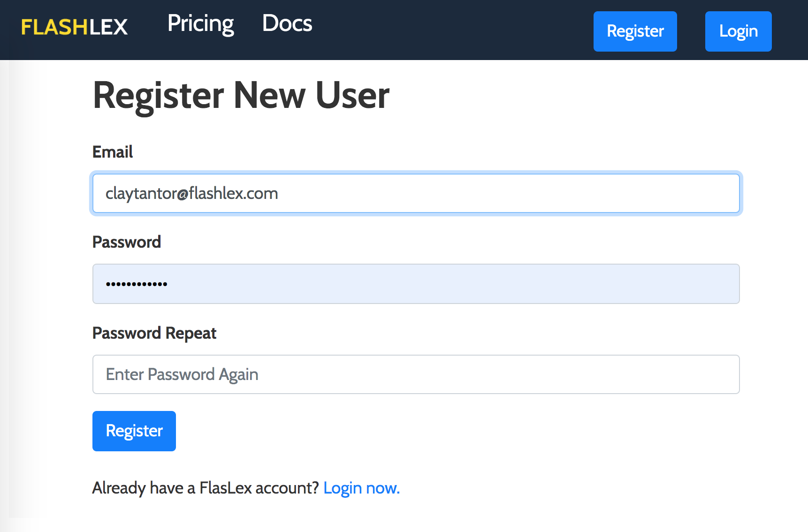Click the Login button in the navbar
Screen dimensions: 808x532
pyautogui.click(x=738, y=31)
